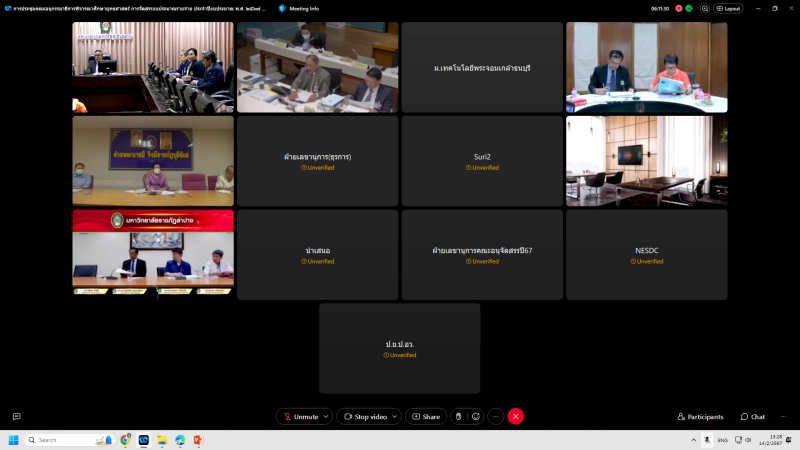Click the Share content button
Viewport: 800px width, 450px height.
coord(425,416)
